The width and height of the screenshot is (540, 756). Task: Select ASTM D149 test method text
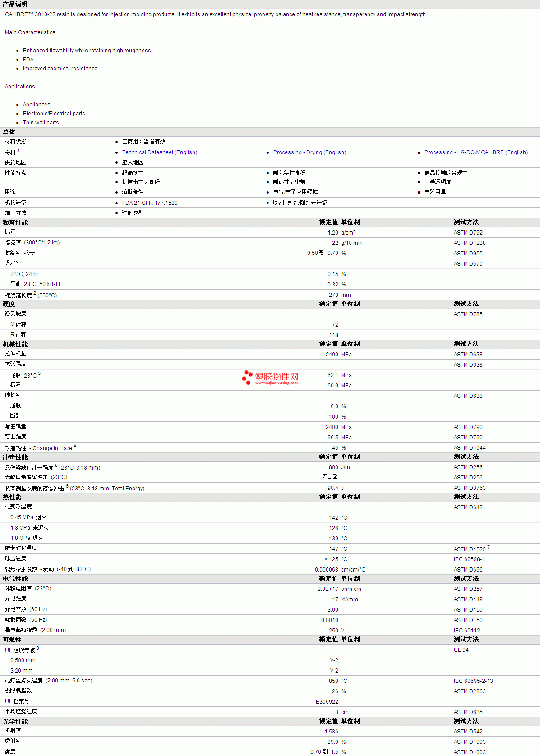[468, 599]
